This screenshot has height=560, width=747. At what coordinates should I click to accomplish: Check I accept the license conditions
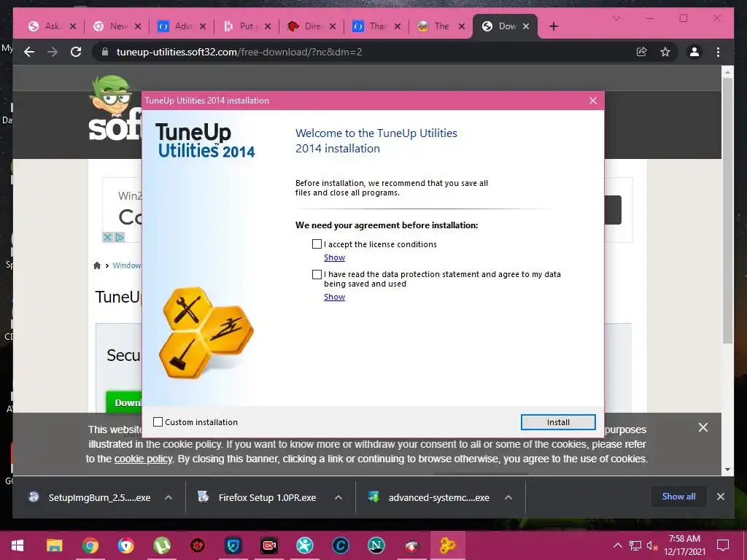[x=317, y=244]
